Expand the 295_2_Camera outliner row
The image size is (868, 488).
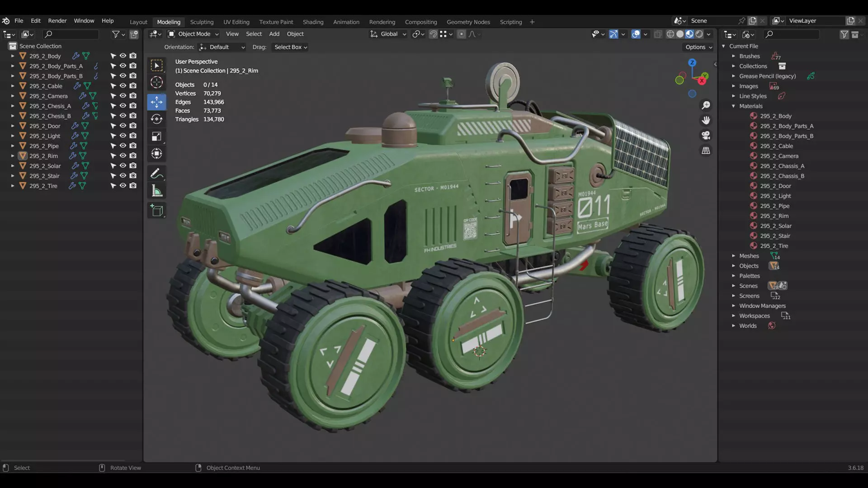click(13, 96)
